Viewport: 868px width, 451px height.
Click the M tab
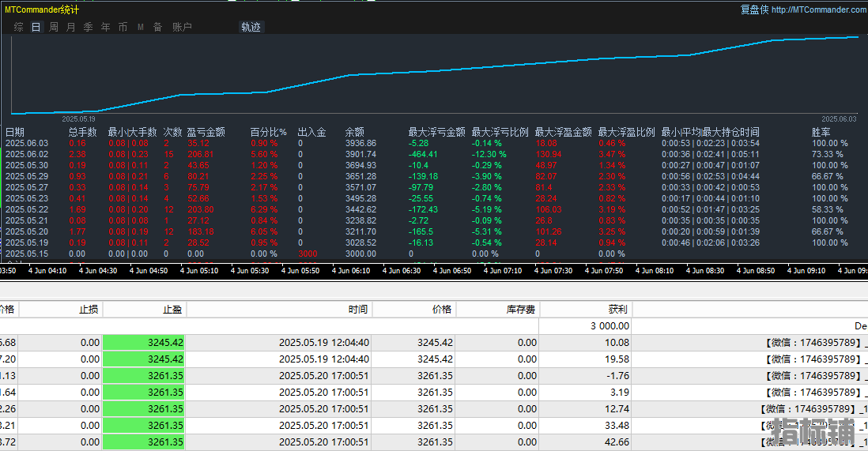coord(141,27)
